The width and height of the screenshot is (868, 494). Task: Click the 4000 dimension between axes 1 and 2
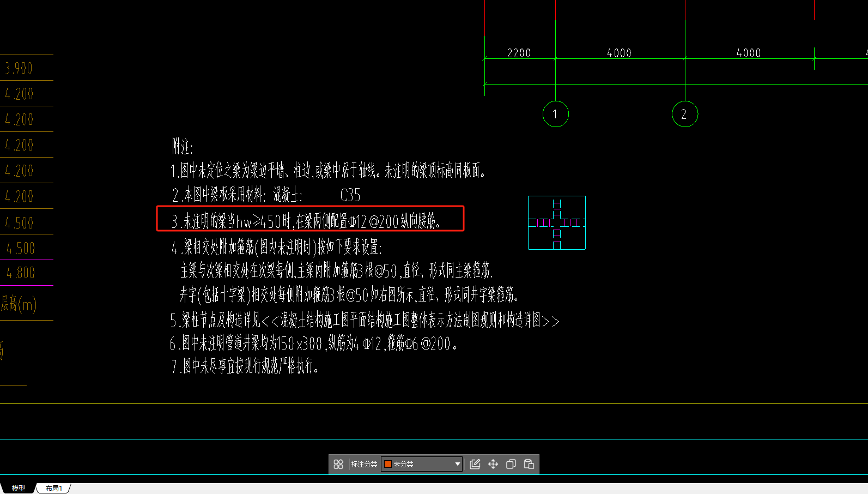[620, 53]
